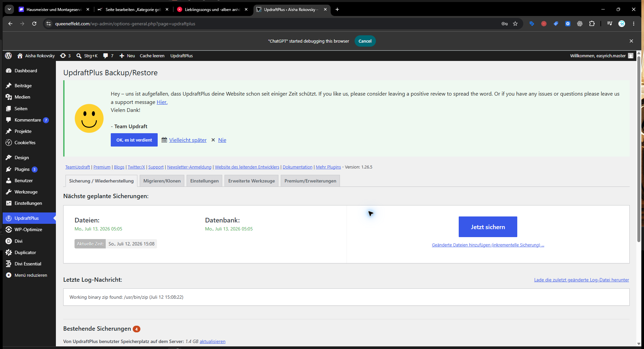
Task: Open Benutzer in the sidebar
Action: [x=24, y=180]
